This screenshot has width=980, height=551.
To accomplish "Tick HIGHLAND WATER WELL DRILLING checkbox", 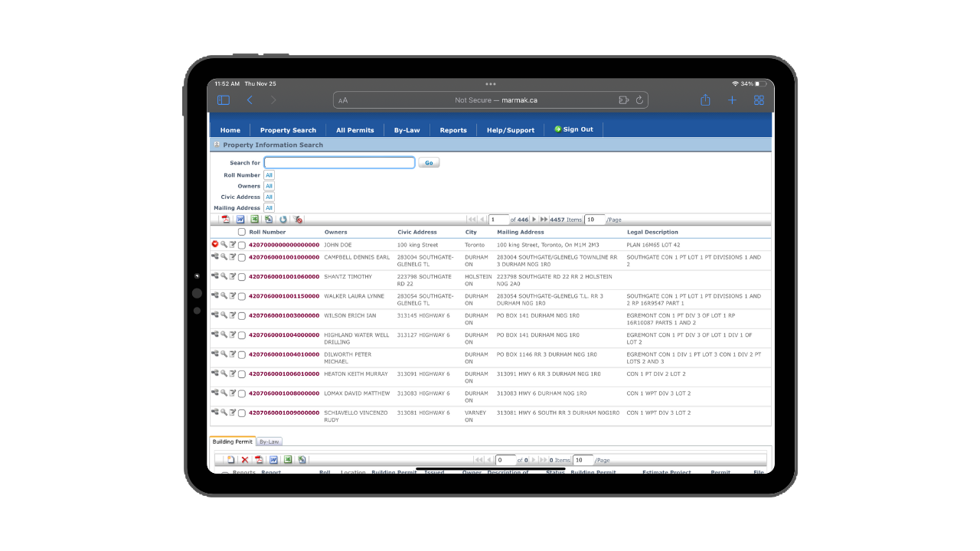I will point(242,336).
